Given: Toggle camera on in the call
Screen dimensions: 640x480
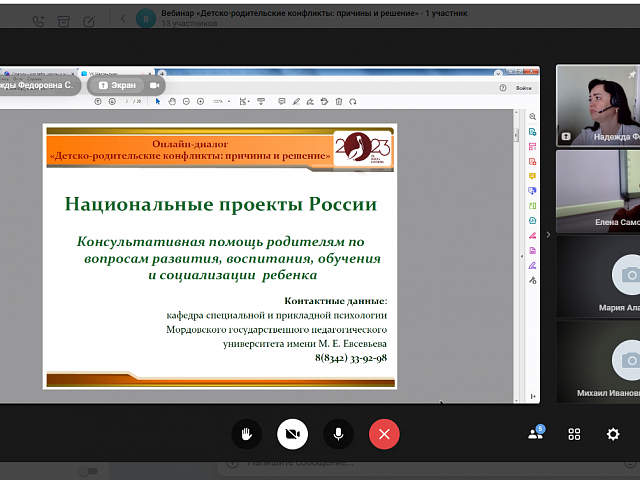Looking at the screenshot, I should pyautogui.click(x=292, y=434).
